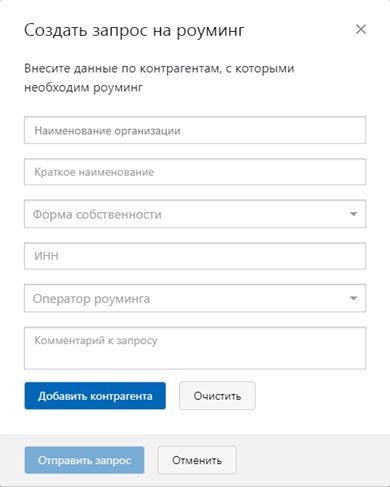This screenshot has width=390, height=487.
Task: Click the Форма собственности dropdown arrow
Action: [353, 214]
